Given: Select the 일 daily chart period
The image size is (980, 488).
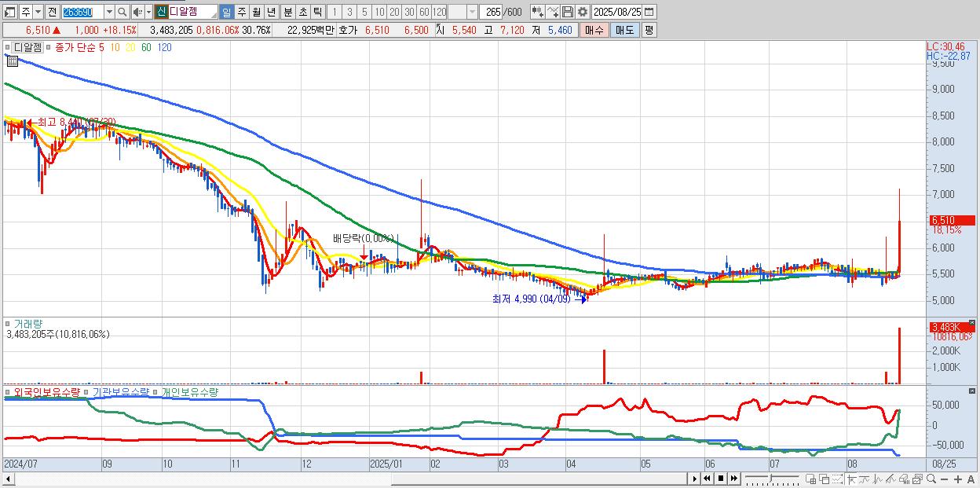Looking at the screenshot, I should pyautogui.click(x=226, y=12).
